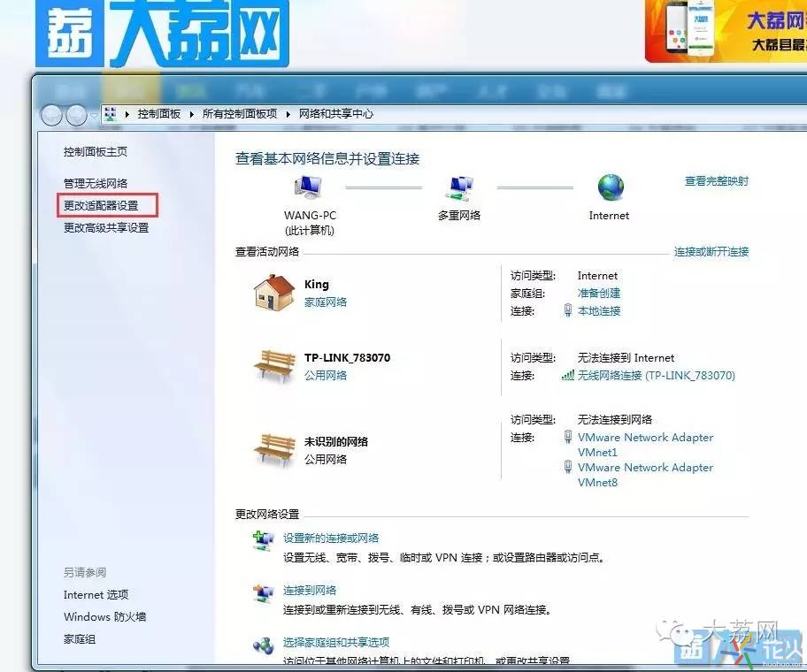Click the 未识别的网络 bench icon
The width and height of the screenshot is (807, 672).
click(x=273, y=448)
